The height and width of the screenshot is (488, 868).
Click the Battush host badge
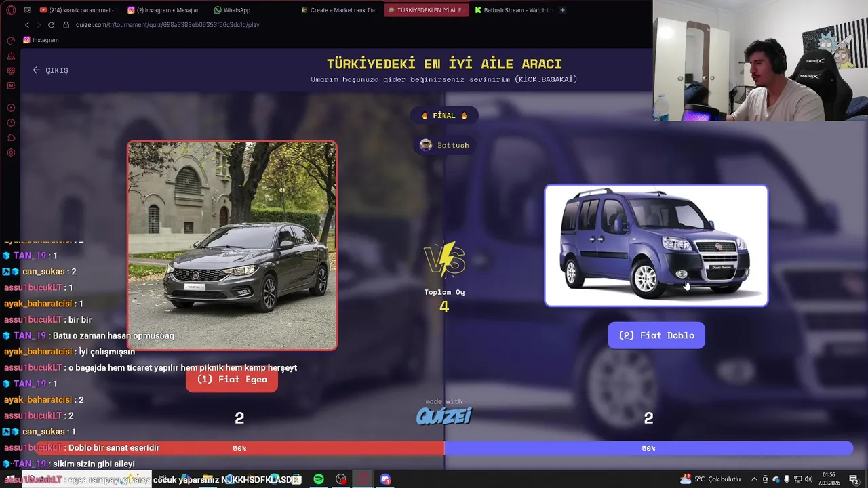444,145
